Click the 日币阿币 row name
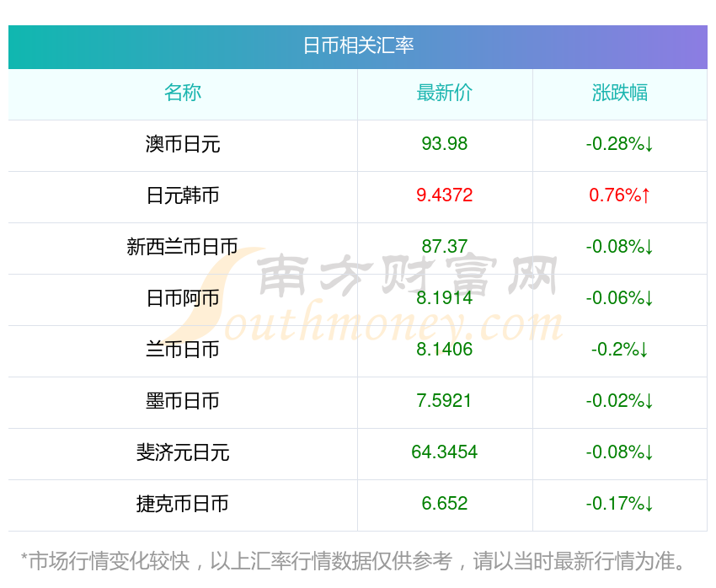 (x=183, y=298)
